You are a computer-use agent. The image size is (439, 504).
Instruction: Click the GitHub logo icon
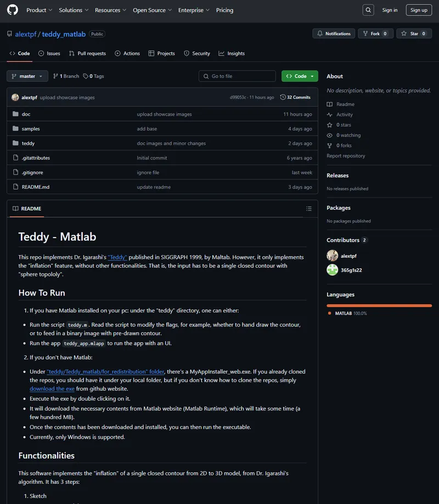click(x=12, y=10)
